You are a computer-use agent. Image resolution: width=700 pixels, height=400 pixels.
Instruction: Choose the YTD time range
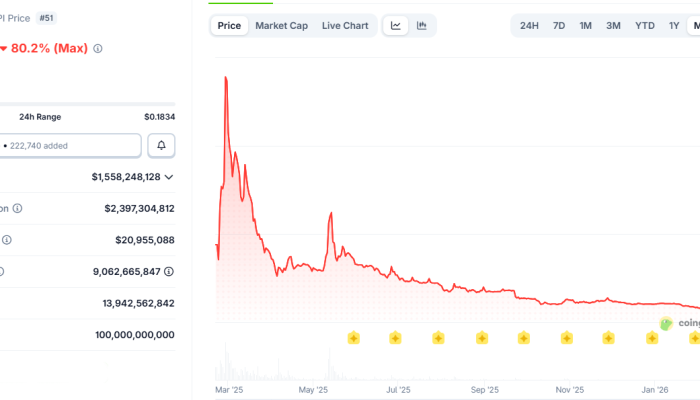[x=645, y=25]
